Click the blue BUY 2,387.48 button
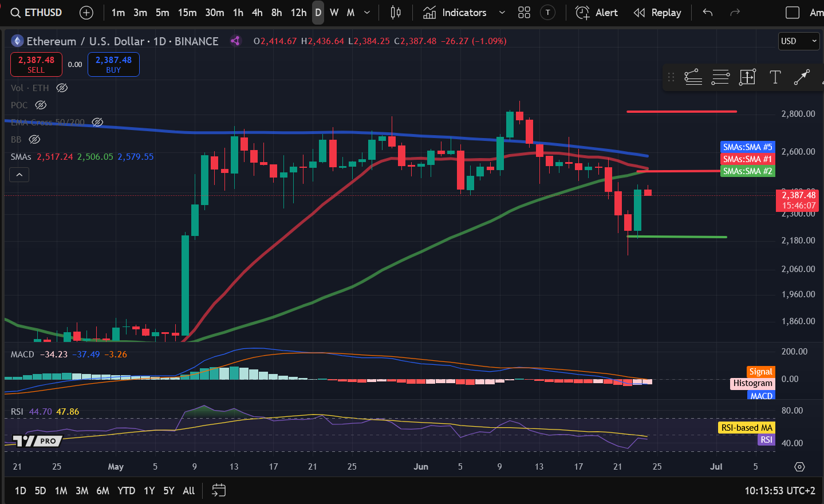This screenshot has height=504, width=824. coord(113,64)
